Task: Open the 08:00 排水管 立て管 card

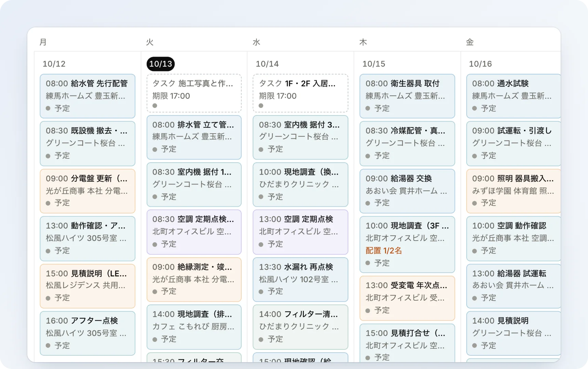Action: [194, 137]
